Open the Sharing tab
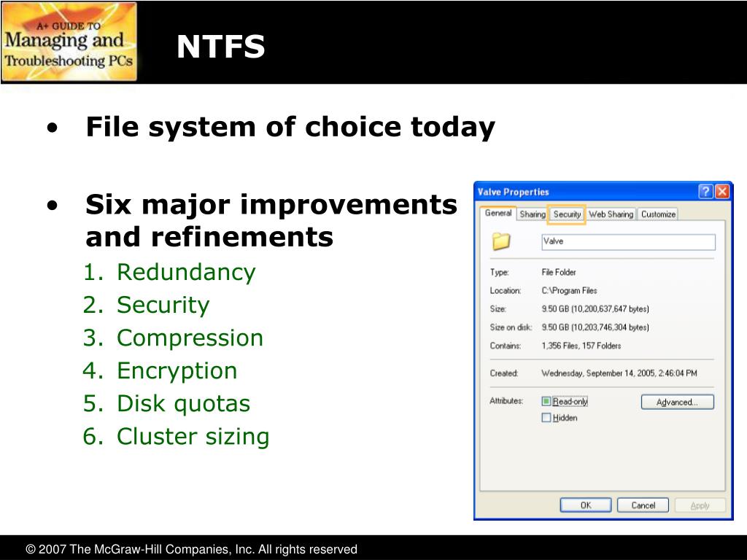This screenshot has width=747, height=560. 532,214
